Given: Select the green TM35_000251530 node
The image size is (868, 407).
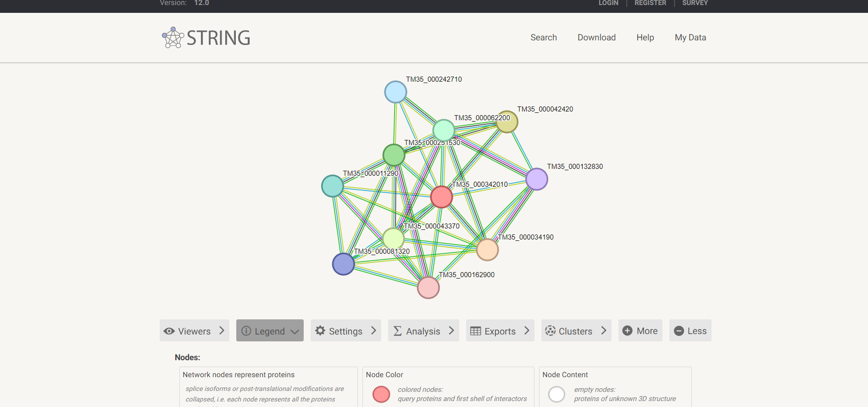Looking at the screenshot, I should 394,155.
